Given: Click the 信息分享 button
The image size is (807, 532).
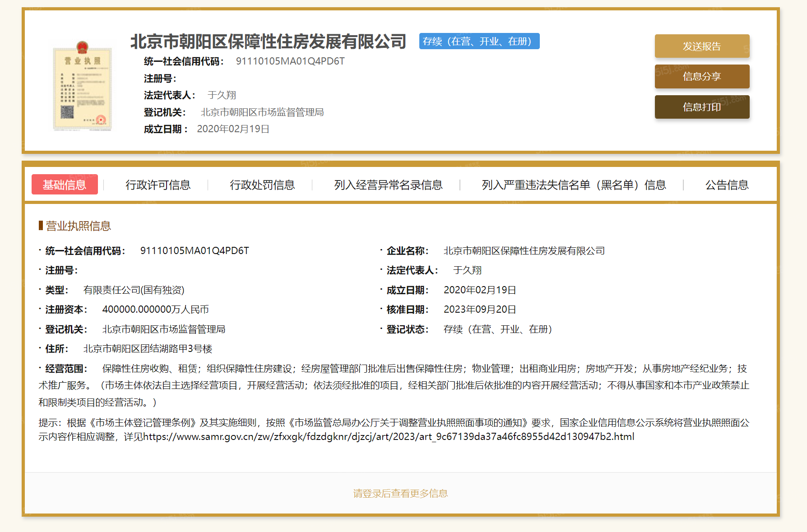Looking at the screenshot, I should [x=702, y=76].
